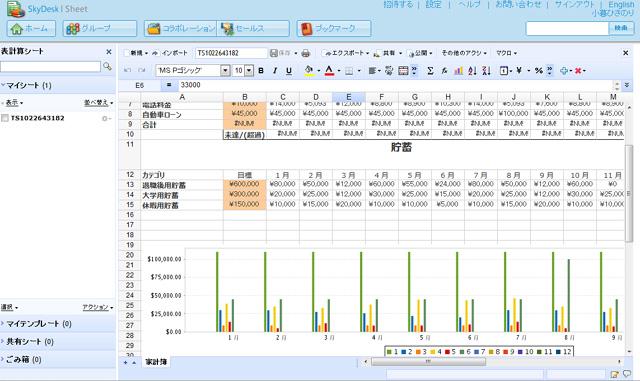Click the horizontal scrollbar thumb
Screen dimensions: 640x381
pyautogui.click(x=428, y=362)
